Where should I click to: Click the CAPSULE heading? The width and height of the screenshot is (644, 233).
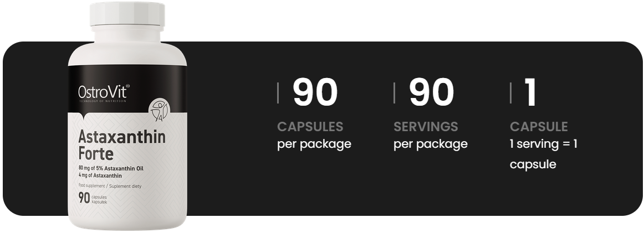(x=539, y=127)
